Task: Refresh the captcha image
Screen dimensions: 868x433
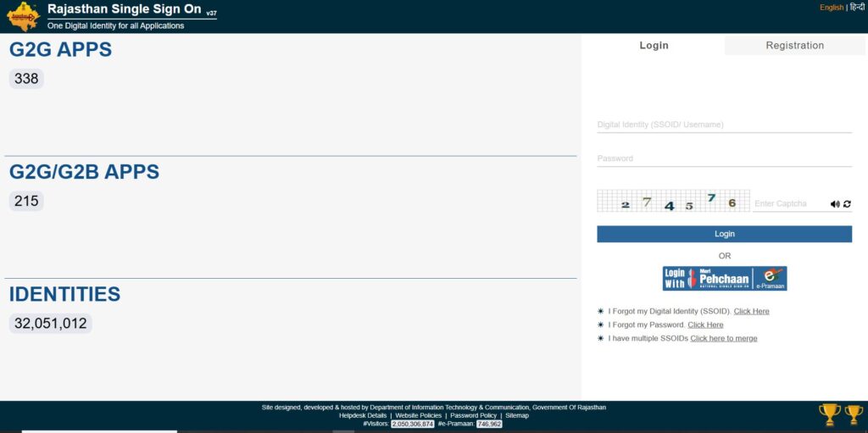Action: (847, 204)
